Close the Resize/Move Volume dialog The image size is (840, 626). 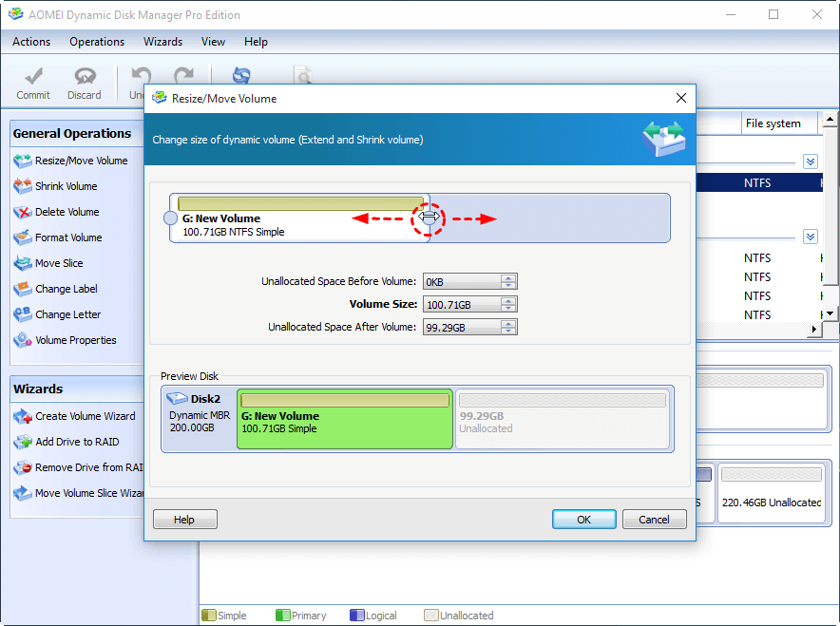click(681, 98)
